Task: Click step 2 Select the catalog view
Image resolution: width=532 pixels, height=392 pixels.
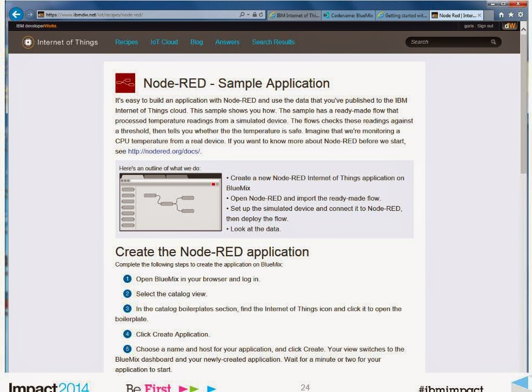Action: pos(171,294)
